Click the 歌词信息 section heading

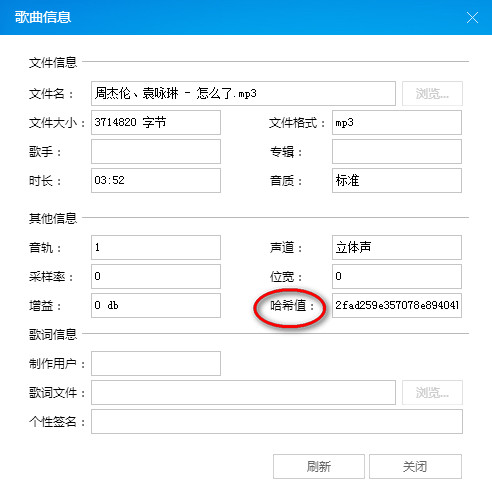(x=53, y=334)
